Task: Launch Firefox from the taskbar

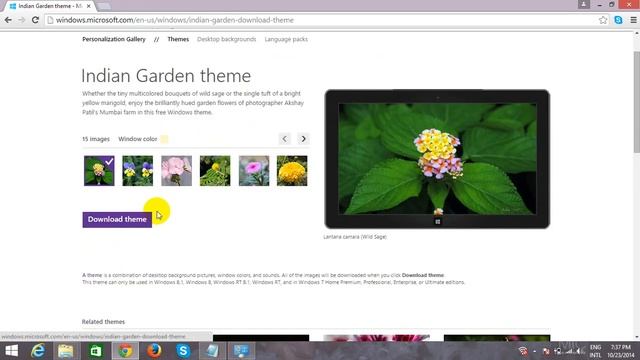Action: (x=154, y=351)
